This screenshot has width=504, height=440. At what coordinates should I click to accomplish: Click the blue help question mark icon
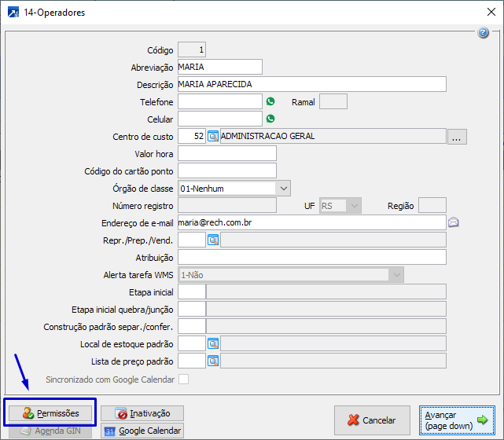484,32
